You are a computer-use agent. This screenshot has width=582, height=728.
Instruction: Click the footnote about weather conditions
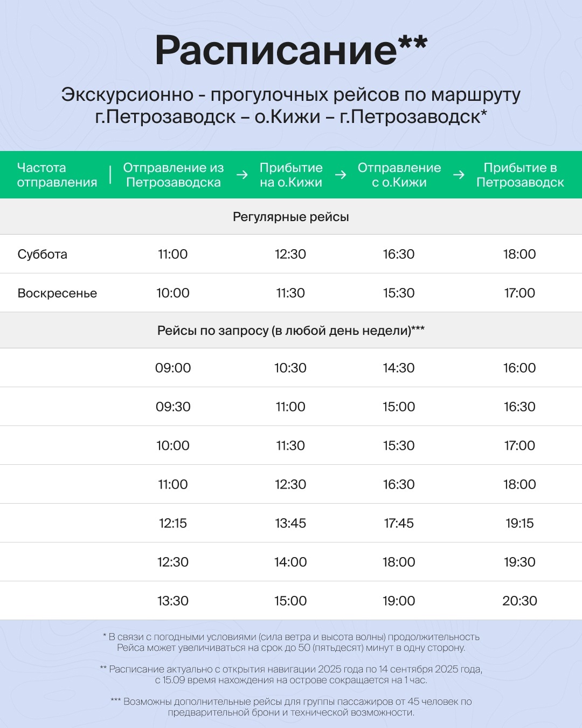[291, 642]
